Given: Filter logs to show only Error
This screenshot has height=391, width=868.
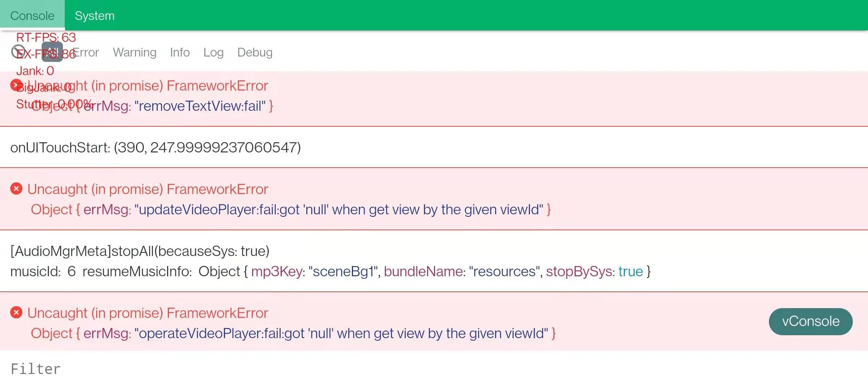Looking at the screenshot, I should click(86, 52).
